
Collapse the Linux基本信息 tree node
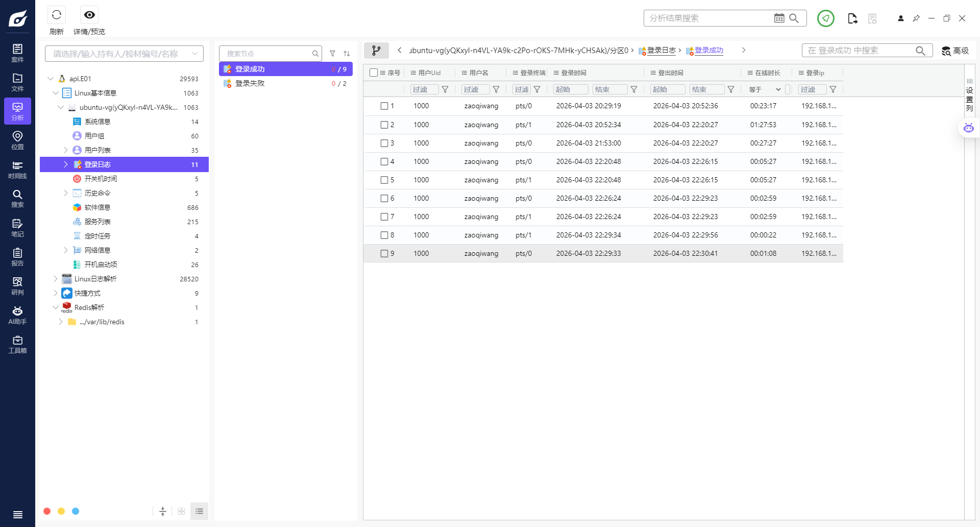point(56,93)
